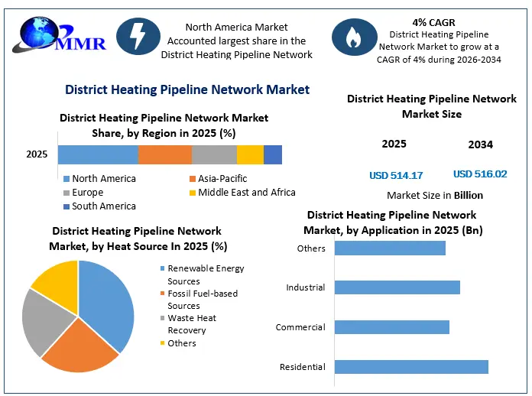The height and width of the screenshot is (396, 532).
Task: Click the '4% CAGR' heading
Action: pos(433,22)
